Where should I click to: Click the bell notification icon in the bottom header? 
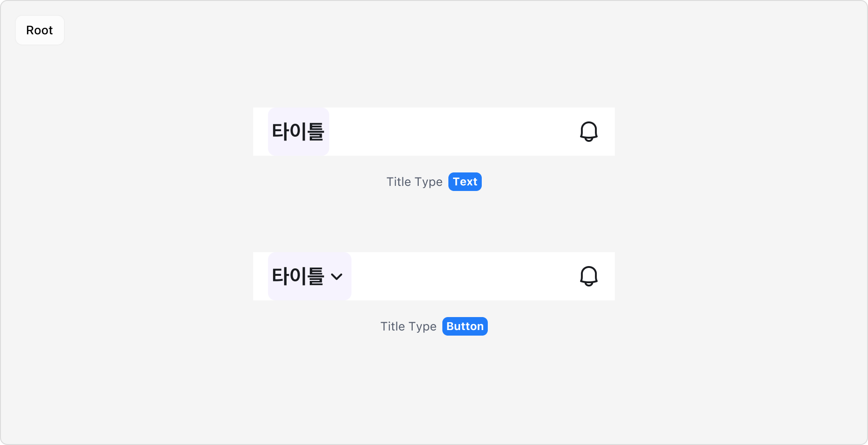[588, 276]
